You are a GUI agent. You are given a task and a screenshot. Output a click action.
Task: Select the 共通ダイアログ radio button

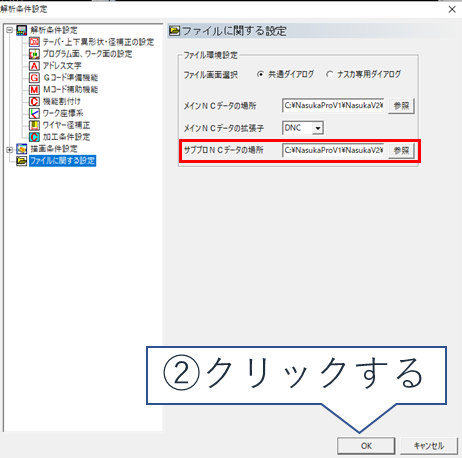point(260,74)
